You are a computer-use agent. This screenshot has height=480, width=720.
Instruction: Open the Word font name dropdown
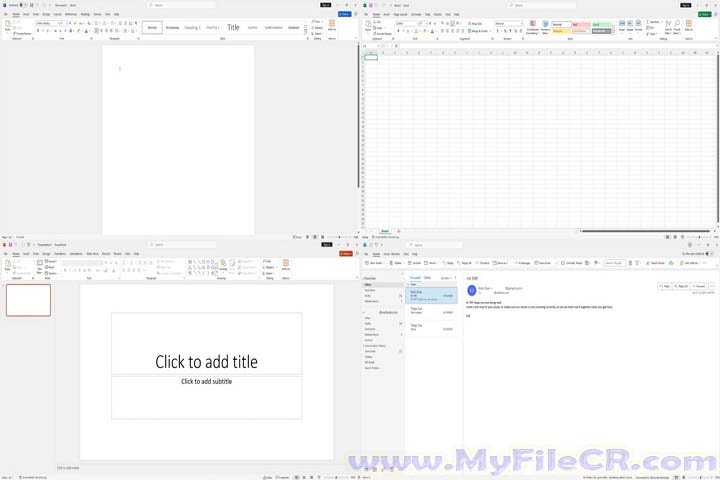[x=46, y=23]
